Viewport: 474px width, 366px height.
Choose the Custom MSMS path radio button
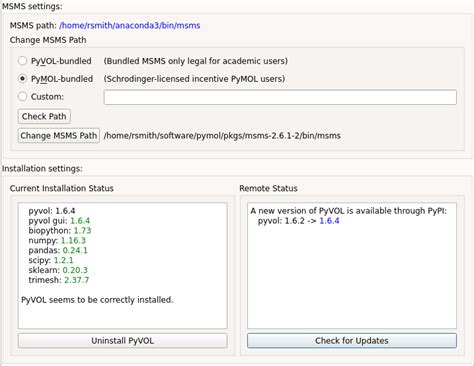click(22, 97)
